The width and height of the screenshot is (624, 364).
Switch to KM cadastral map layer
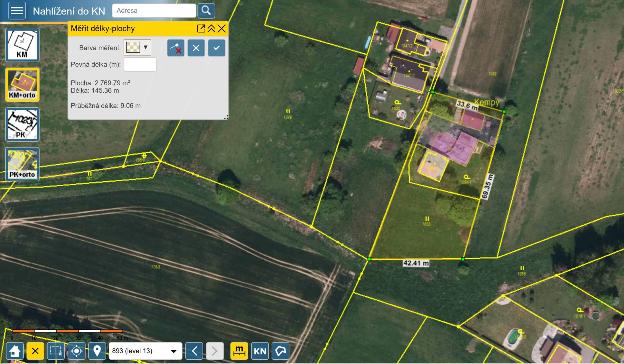(22, 45)
